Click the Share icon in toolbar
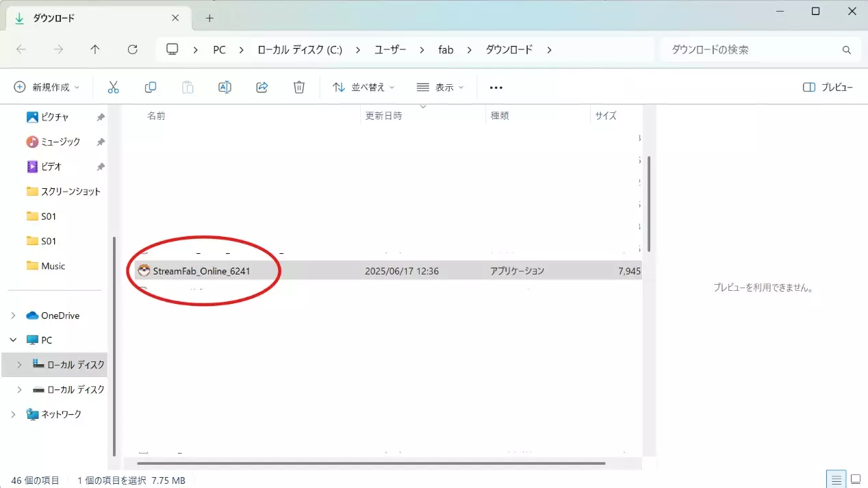Image resolution: width=868 pixels, height=488 pixels. (261, 87)
